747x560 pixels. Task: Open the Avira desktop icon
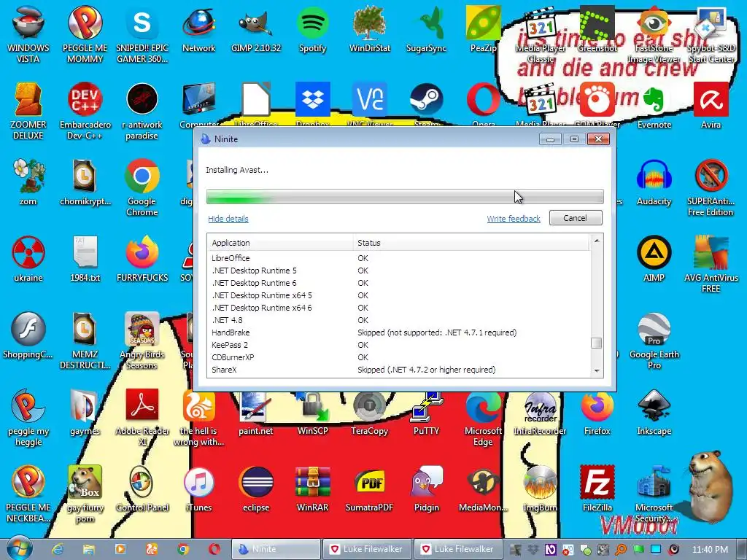pos(711,106)
